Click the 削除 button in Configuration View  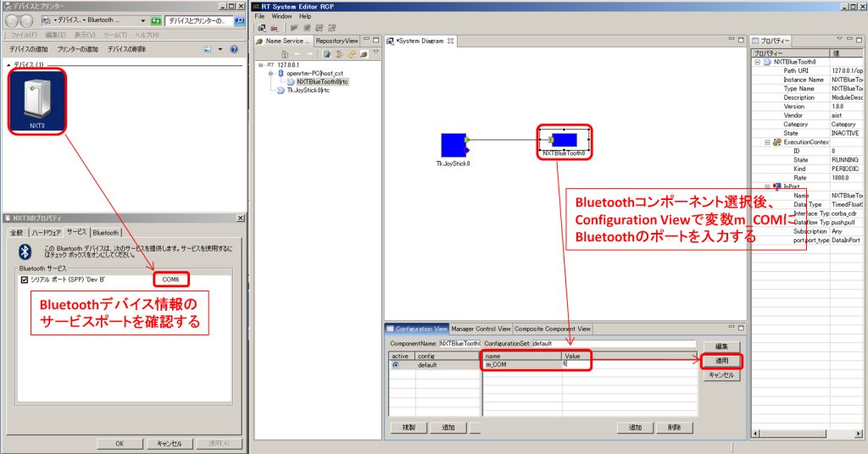(674, 428)
